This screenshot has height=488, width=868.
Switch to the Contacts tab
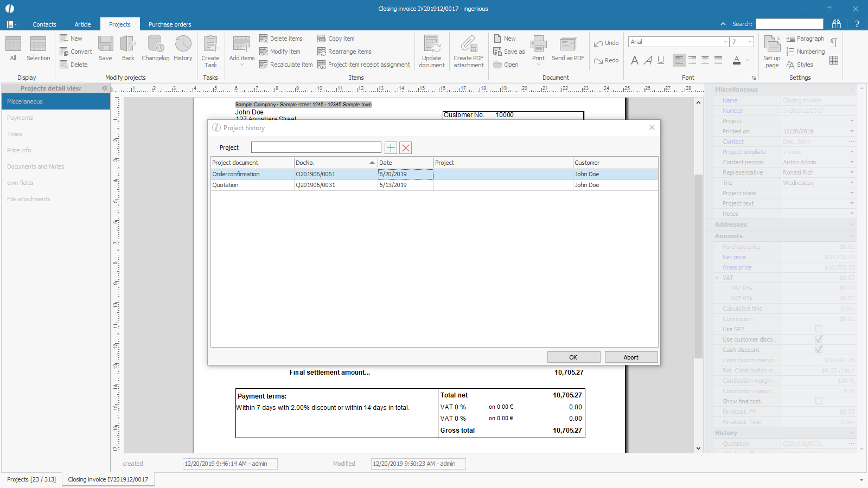44,24
